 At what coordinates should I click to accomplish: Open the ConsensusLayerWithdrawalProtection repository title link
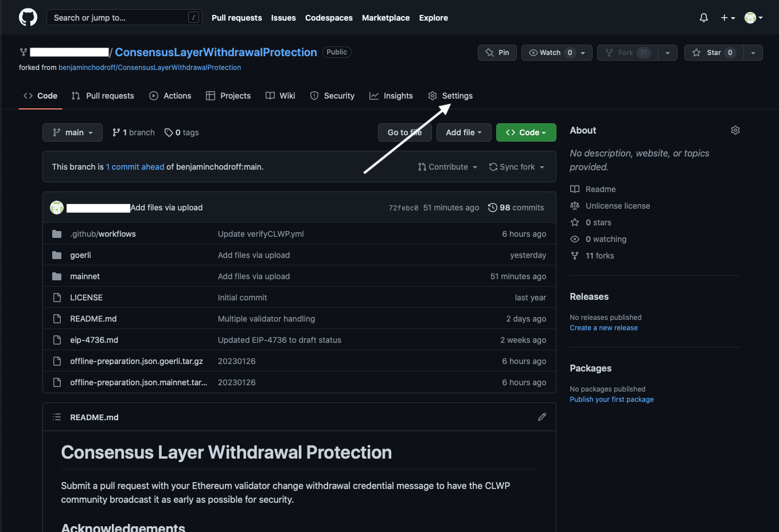click(x=216, y=52)
